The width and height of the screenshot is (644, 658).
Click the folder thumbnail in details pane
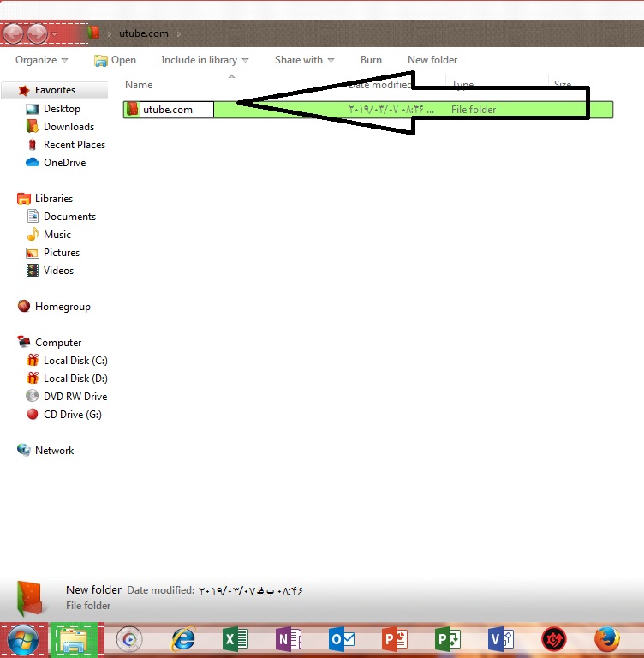tap(30, 599)
